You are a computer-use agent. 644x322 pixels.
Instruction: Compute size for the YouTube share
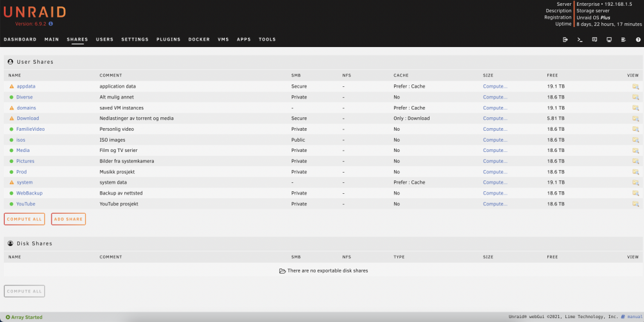[x=495, y=204]
